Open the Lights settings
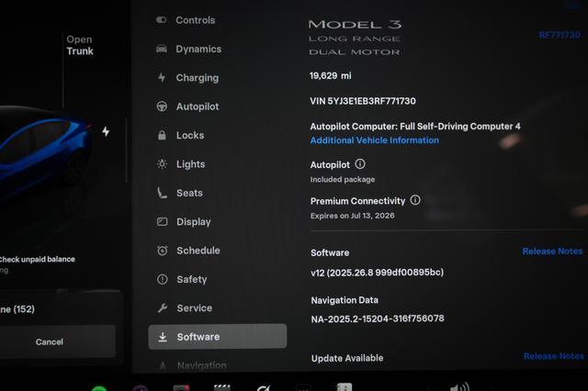Image resolution: width=588 pixels, height=391 pixels. [x=181, y=164]
